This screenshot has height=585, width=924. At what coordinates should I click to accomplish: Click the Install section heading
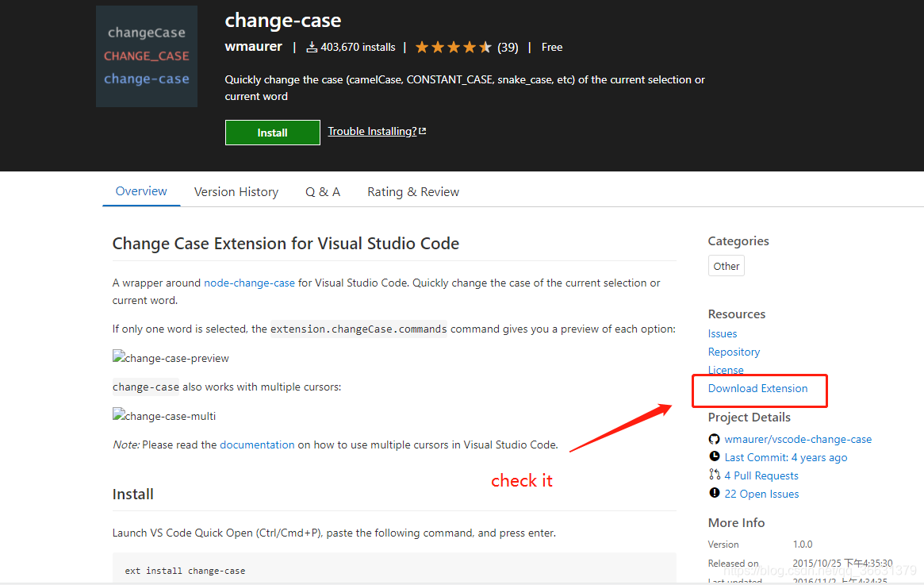pyautogui.click(x=133, y=495)
